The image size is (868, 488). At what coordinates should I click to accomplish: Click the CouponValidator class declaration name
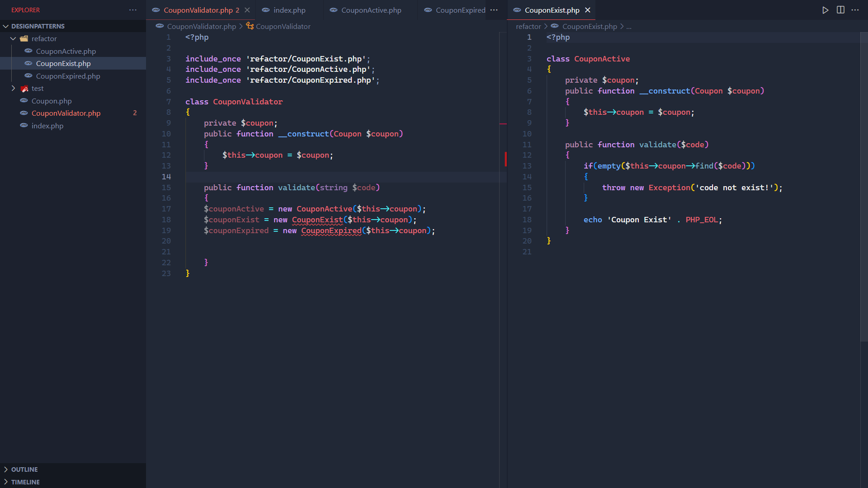point(248,102)
